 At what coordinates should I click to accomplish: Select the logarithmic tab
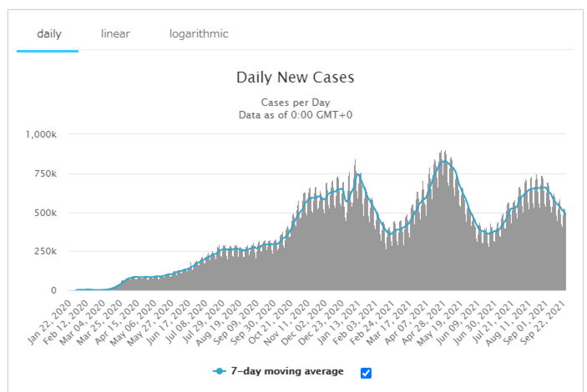point(199,34)
